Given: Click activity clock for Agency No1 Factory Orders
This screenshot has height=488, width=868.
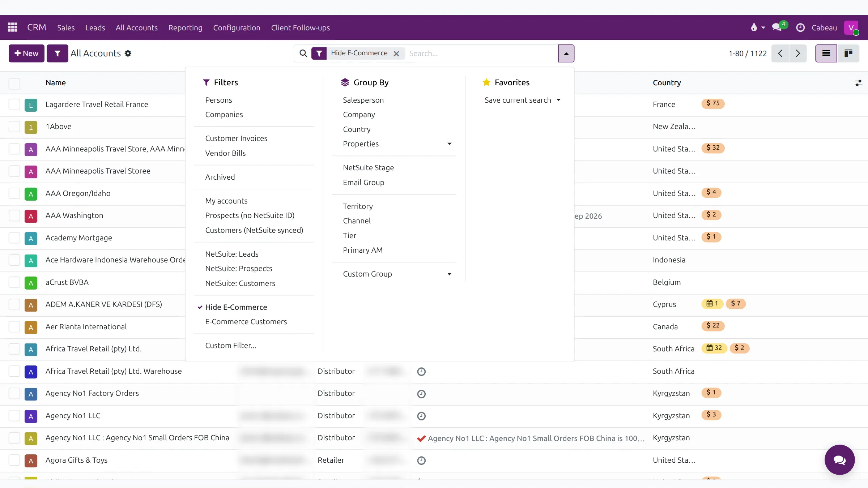Looking at the screenshot, I should [x=421, y=394].
